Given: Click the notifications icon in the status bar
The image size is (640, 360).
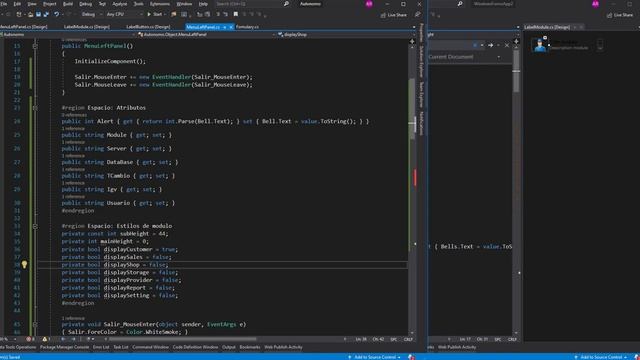Looking at the screenshot, I should pyautogui.click(x=411, y=357).
